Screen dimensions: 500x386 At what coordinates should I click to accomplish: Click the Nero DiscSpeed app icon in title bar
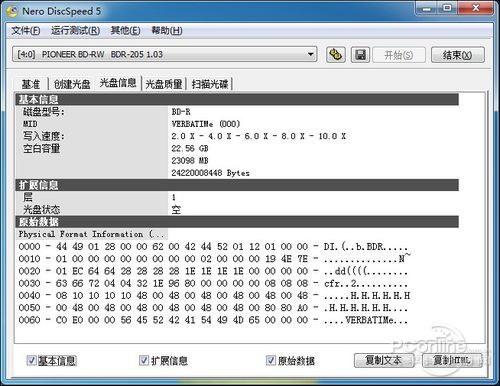(12, 12)
